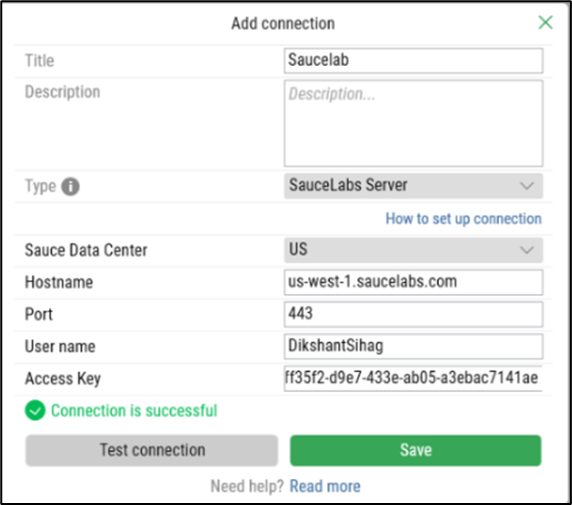Open the SauceLabs Server type dropdown
The height and width of the screenshot is (505, 572).
point(413,186)
